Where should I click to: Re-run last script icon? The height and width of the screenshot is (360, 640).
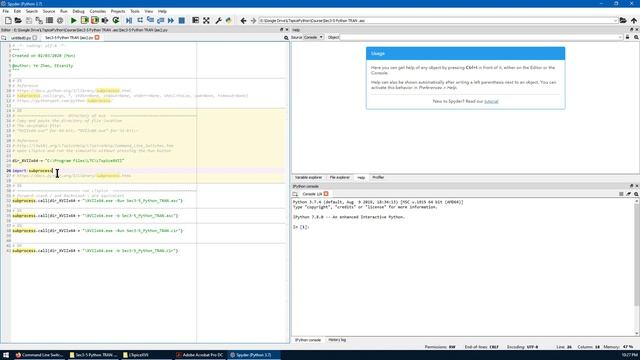[116, 20]
